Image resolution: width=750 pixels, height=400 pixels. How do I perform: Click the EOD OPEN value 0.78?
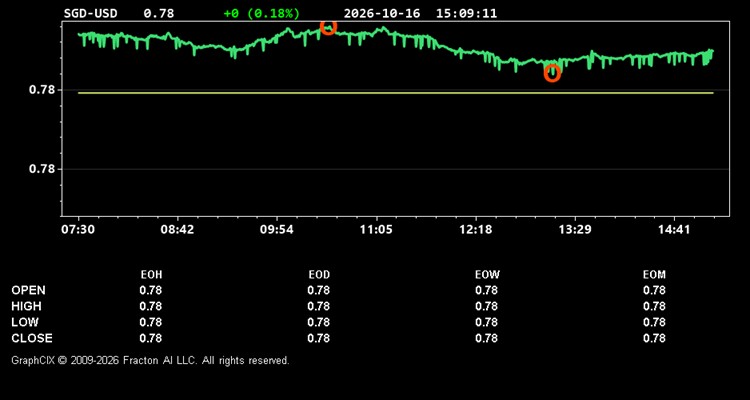pyautogui.click(x=319, y=290)
